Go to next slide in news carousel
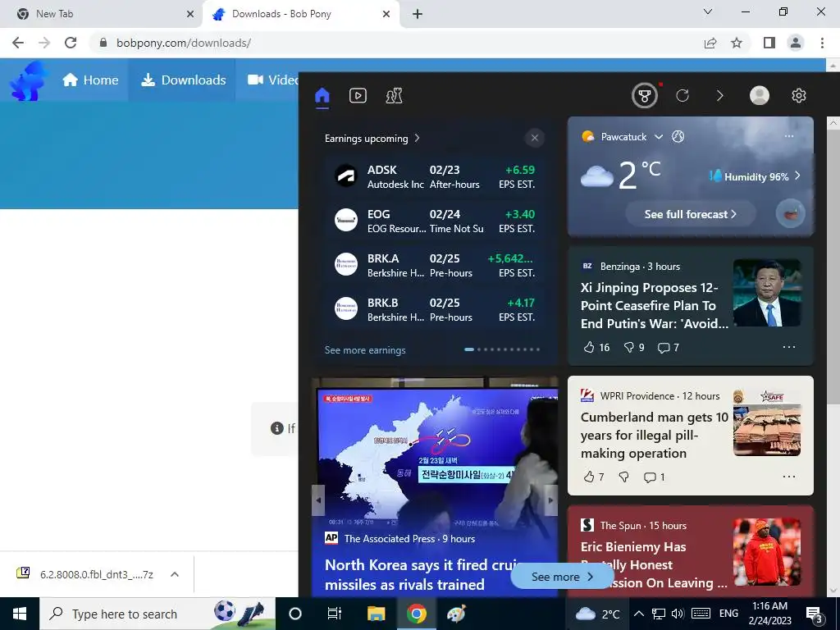 click(x=551, y=500)
